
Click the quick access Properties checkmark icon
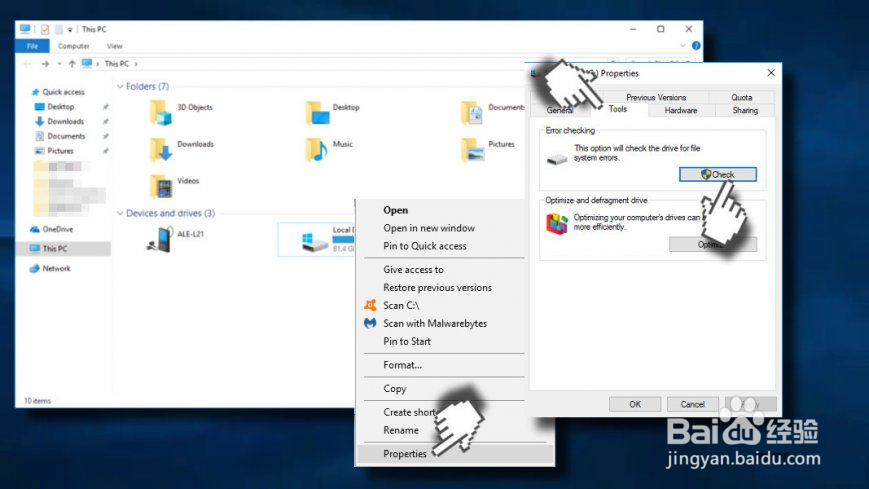pos(45,29)
